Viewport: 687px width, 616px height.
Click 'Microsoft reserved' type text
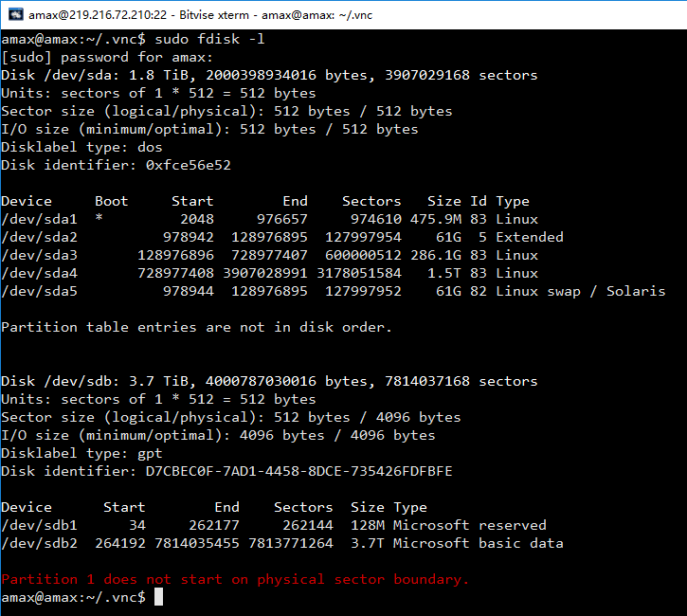click(x=470, y=525)
